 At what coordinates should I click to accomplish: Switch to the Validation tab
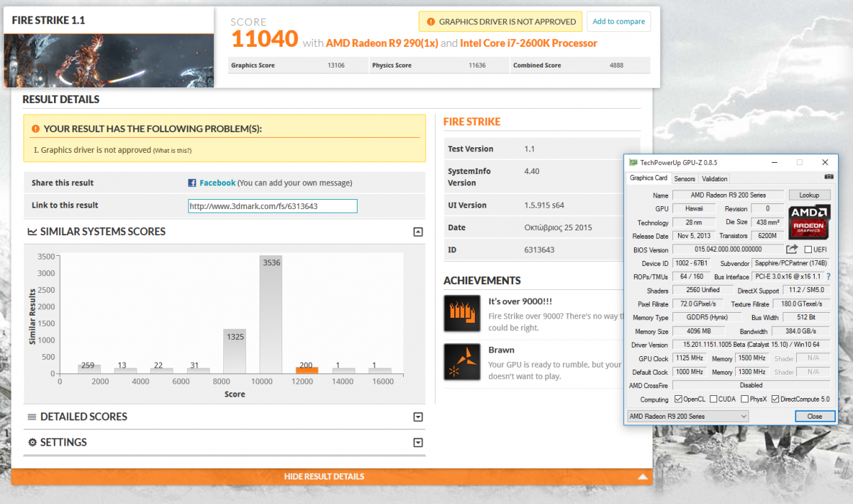tap(714, 179)
